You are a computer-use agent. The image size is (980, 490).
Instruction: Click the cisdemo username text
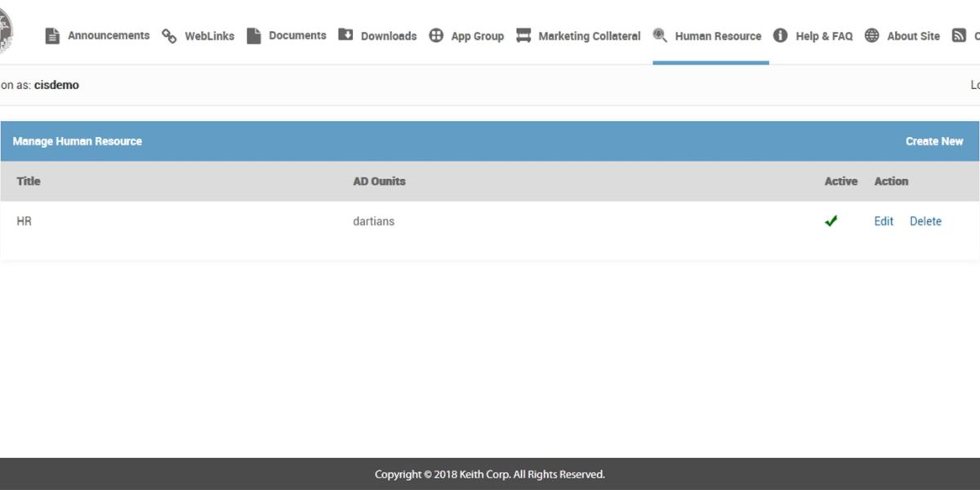coord(56,84)
